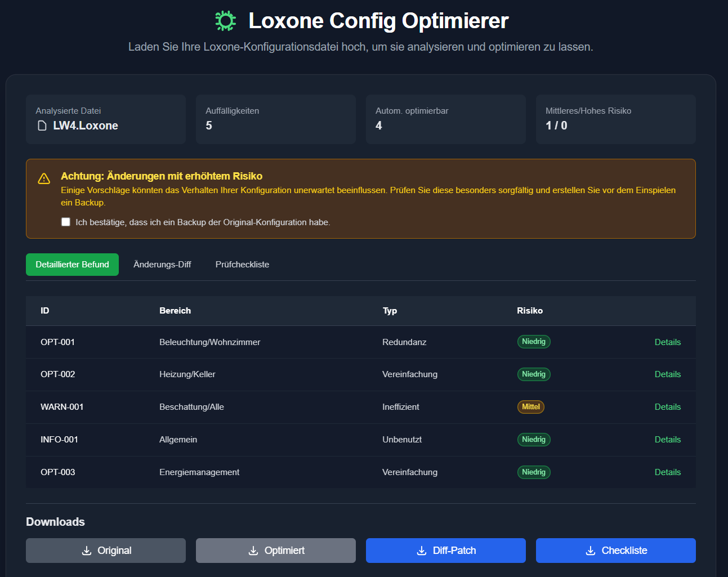728x577 pixels.
Task: Open Details for OPT-003
Action: point(668,472)
